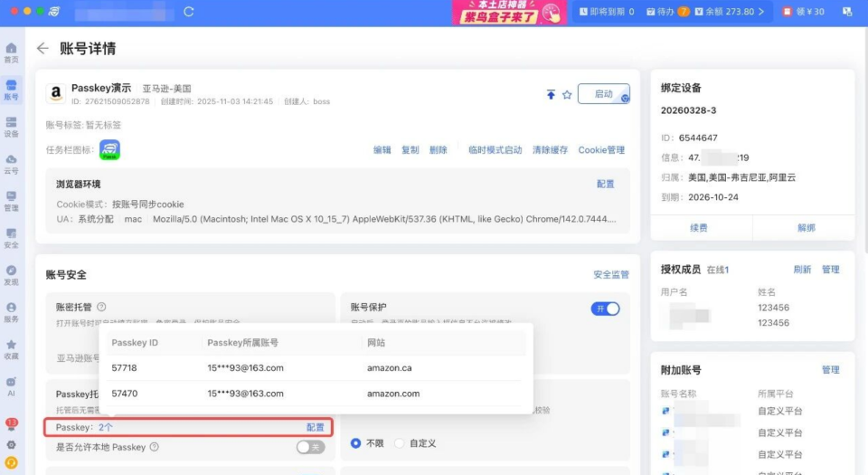
Task: Click the taskbar icon thumbnail
Action: coord(109,149)
